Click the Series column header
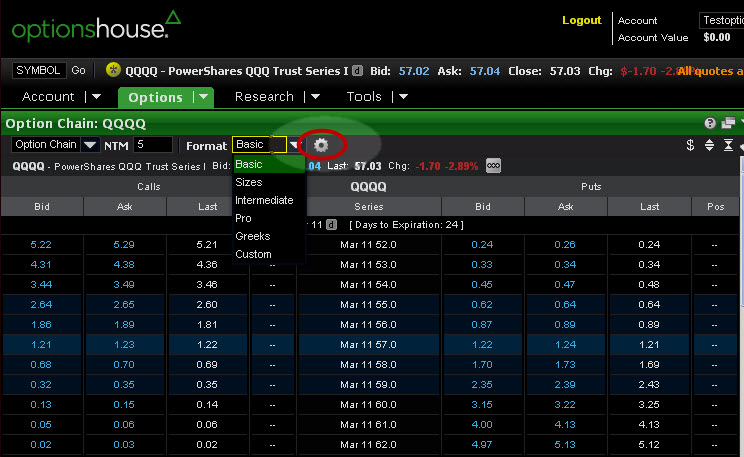This screenshot has height=457, width=744. [x=369, y=206]
